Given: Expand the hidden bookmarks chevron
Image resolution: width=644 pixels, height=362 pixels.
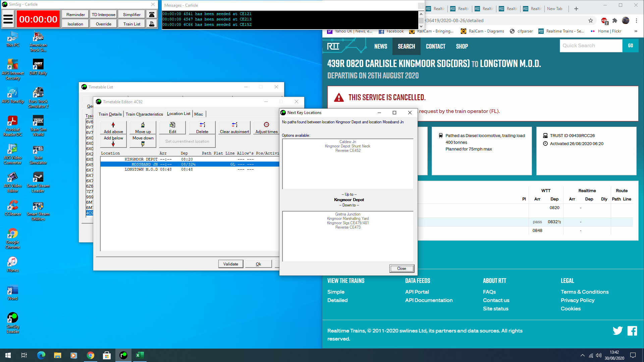Looking at the screenshot, I should pos(636,31).
